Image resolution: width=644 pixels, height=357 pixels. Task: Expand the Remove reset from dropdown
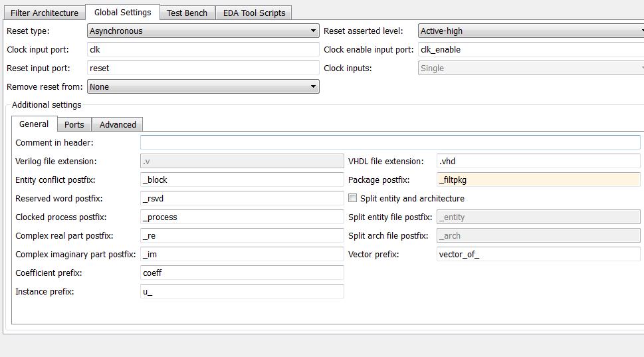[x=203, y=86]
